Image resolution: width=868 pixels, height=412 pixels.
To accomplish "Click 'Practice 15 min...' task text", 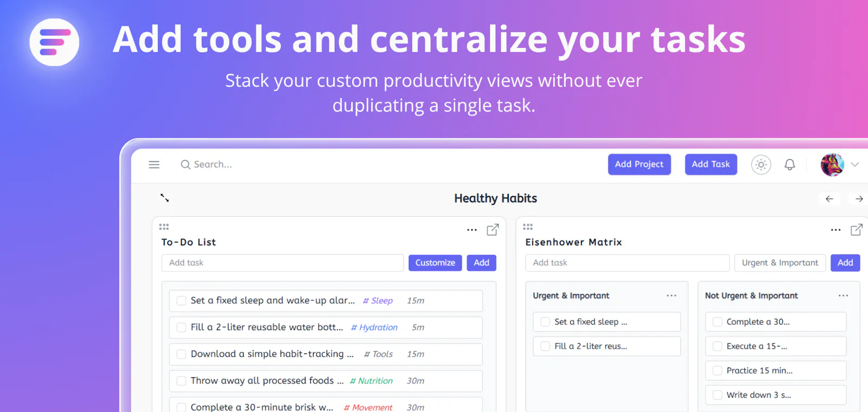I will (x=759, y=371).
